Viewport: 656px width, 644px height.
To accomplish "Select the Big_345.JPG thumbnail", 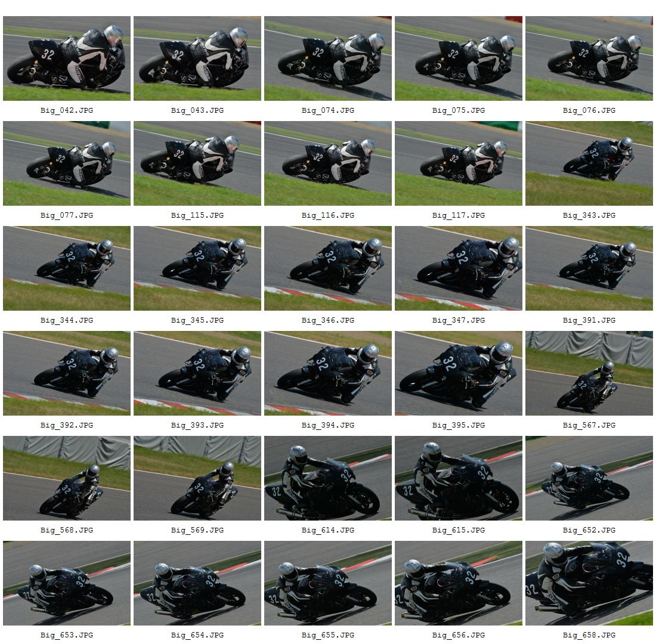I will [197, 269].
